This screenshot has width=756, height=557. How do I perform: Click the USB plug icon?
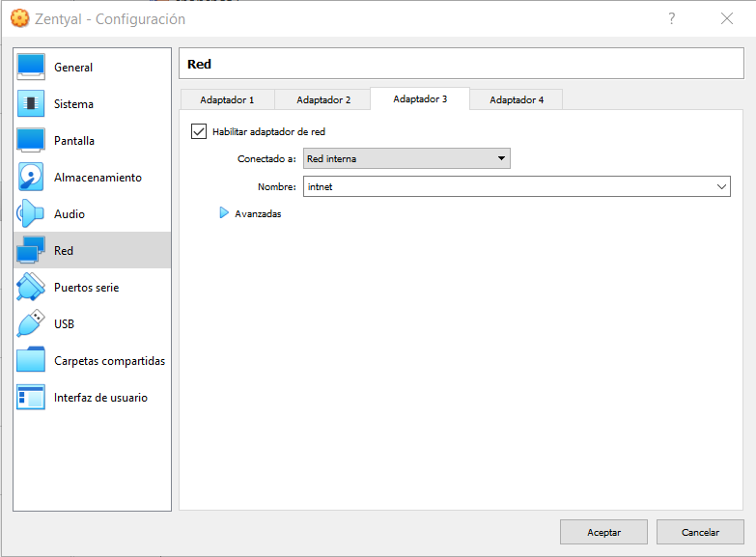coord(31,323)
